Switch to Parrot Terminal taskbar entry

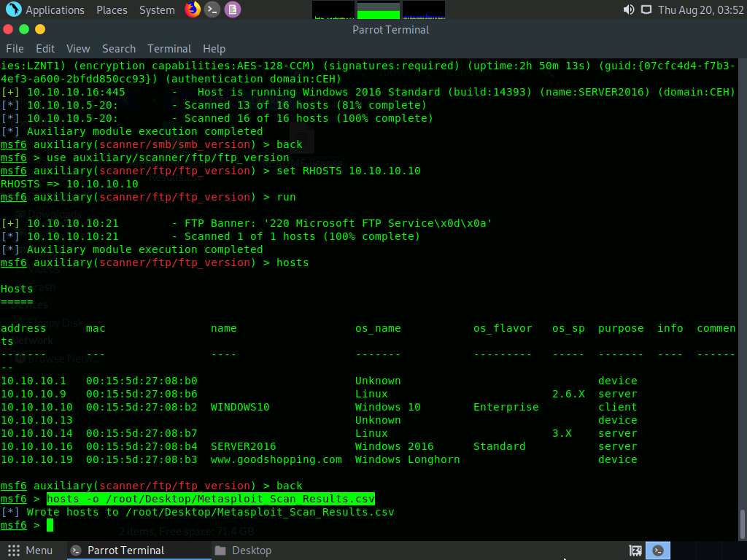coord(138,551)
